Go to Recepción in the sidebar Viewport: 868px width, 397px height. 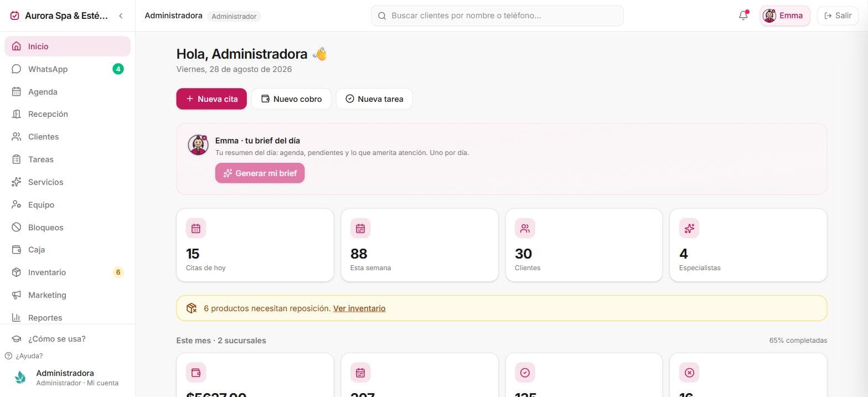[x=68, y=114]
